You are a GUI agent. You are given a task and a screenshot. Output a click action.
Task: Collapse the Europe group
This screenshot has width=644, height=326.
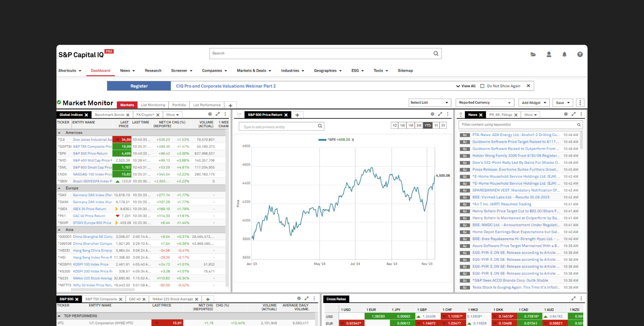pos(59,188)
